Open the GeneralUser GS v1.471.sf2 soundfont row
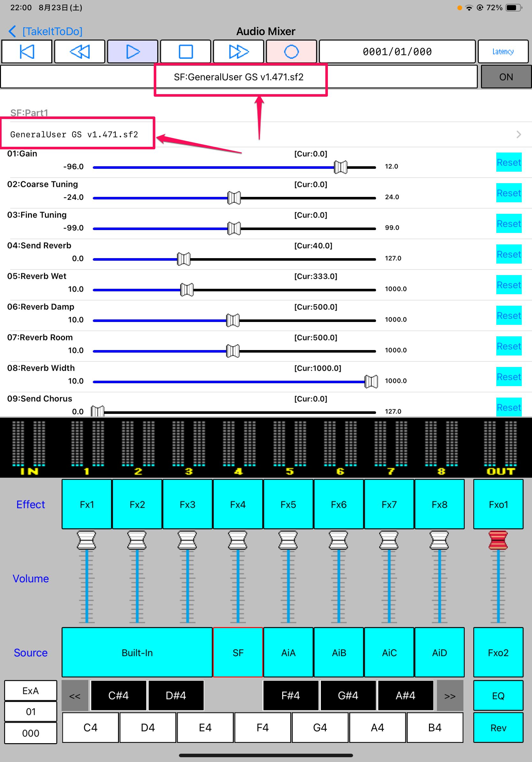This screenshot has height=762, width=532. point(266,134)
